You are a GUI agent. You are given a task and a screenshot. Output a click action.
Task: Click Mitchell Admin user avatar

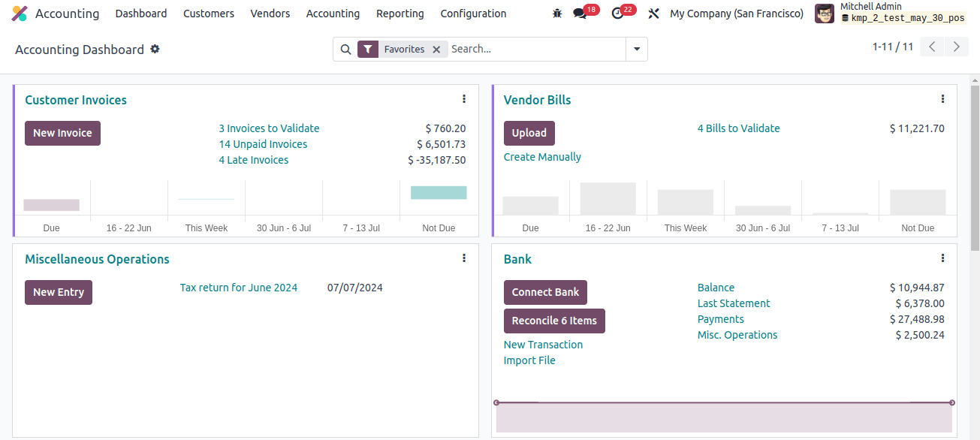tap(825, 14)
